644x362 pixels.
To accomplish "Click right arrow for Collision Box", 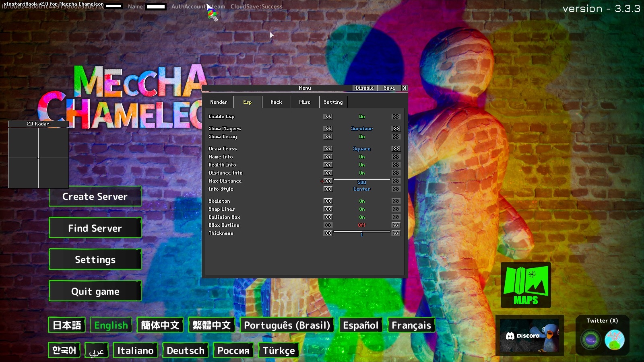I will pyautogui.click(x=396, y=217).
